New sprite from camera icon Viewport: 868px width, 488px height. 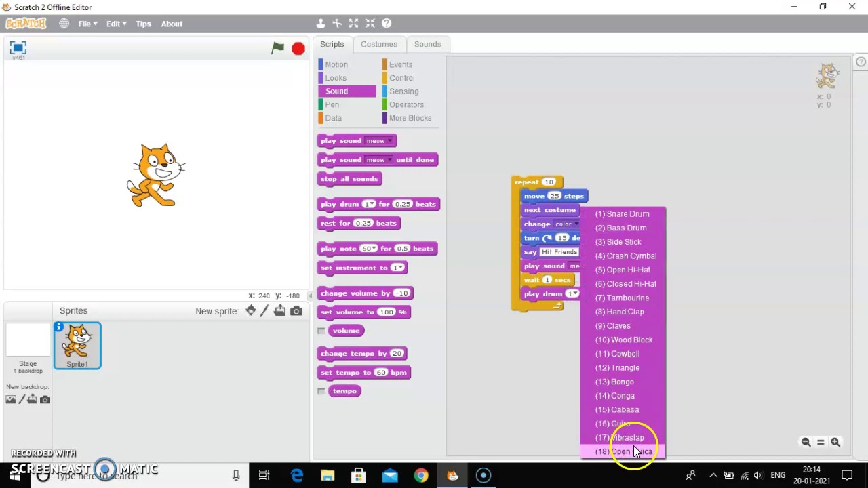pos(296,311)
